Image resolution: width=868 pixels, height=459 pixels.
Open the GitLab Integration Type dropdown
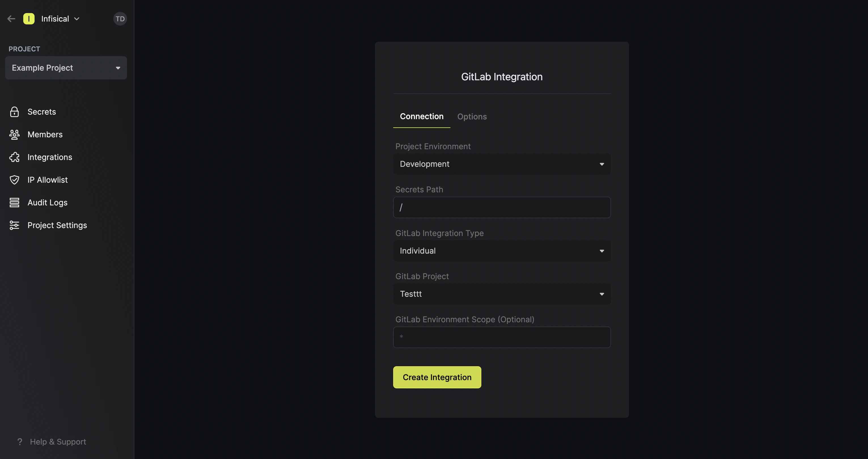[502, 250]
